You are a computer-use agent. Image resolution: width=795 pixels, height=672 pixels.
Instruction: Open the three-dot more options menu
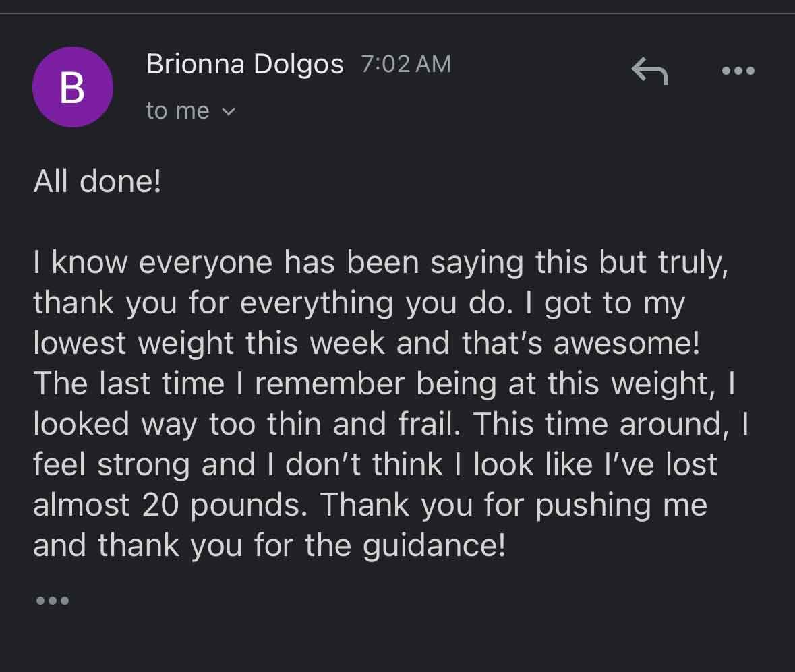[738, 71]
